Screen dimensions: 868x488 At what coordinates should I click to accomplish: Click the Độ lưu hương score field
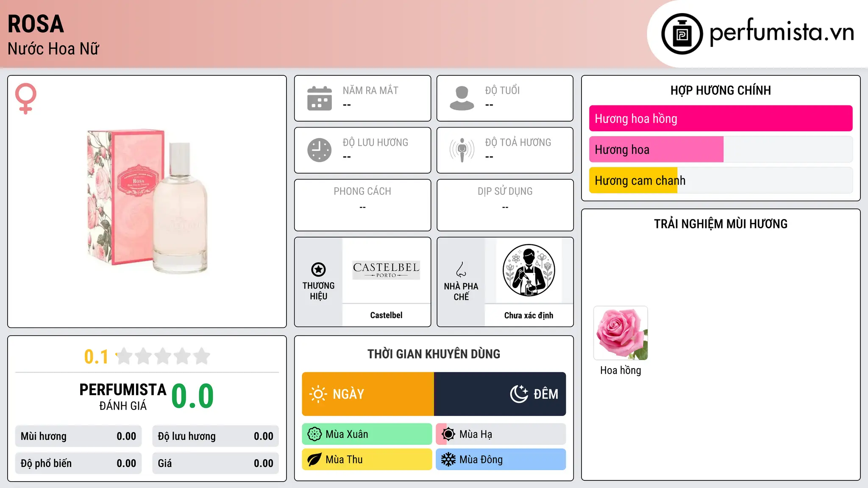(x=215, y=436)
